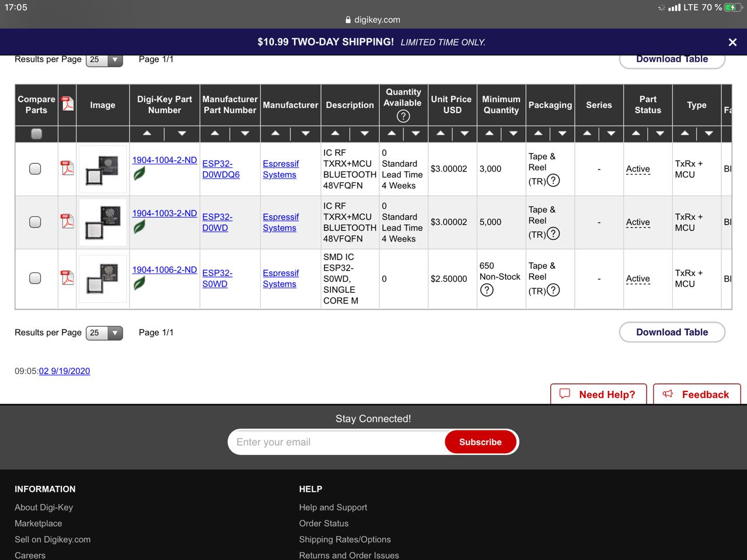The width and height of the screenshot is (747, 560).
Task: Check compare box for ESP32-S0WD
Action: point(35,278)
